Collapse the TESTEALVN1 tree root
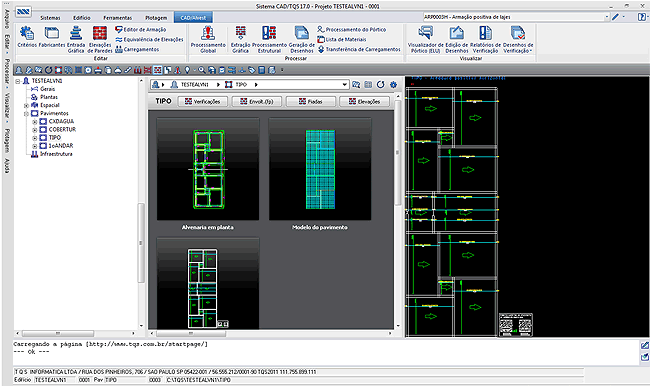 [18, 81]
